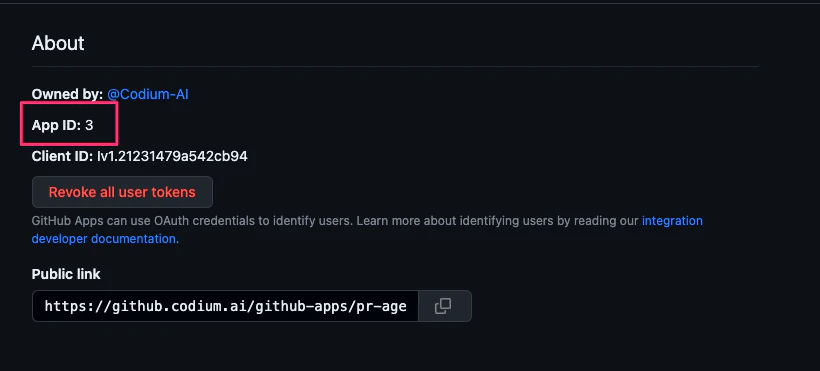Open the @Codium-AI owner link
The height and width of the screenshot is (371, 820).
[147, 95]
